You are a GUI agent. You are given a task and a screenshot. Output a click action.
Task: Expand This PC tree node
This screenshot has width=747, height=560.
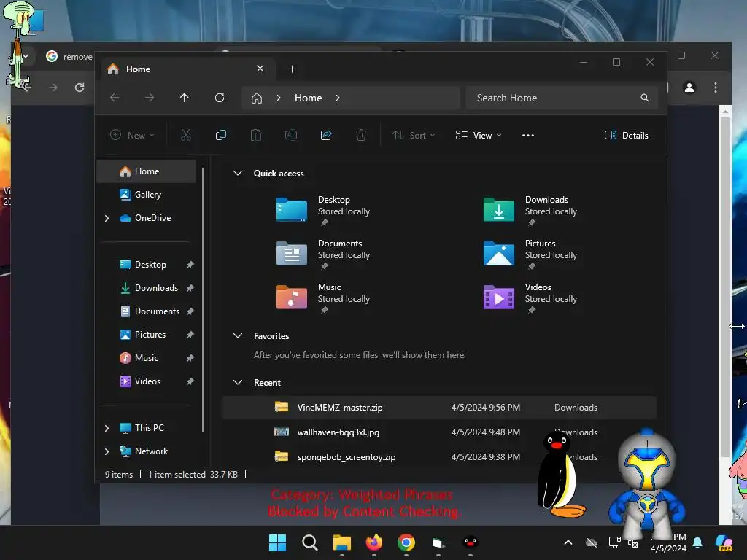coord(107,428)
